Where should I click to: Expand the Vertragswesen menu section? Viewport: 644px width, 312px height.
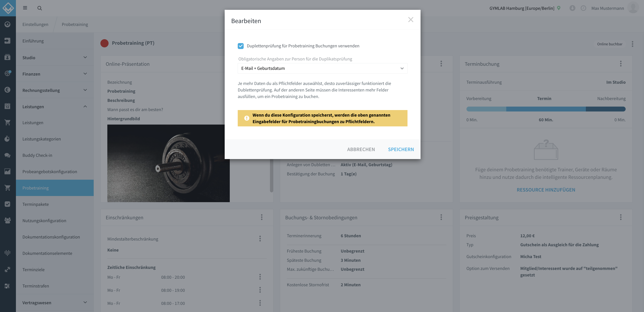click(x=55, y=302)
